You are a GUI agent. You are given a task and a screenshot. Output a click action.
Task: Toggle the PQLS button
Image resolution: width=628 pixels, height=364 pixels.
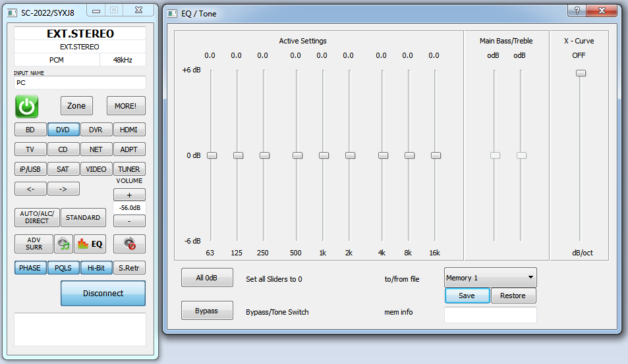(63, 268)
